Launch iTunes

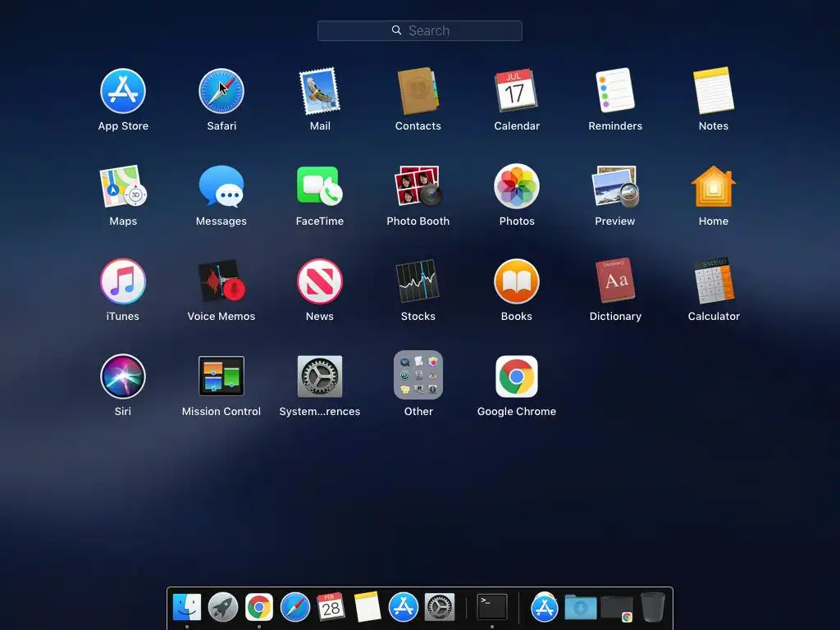point(123,281)
